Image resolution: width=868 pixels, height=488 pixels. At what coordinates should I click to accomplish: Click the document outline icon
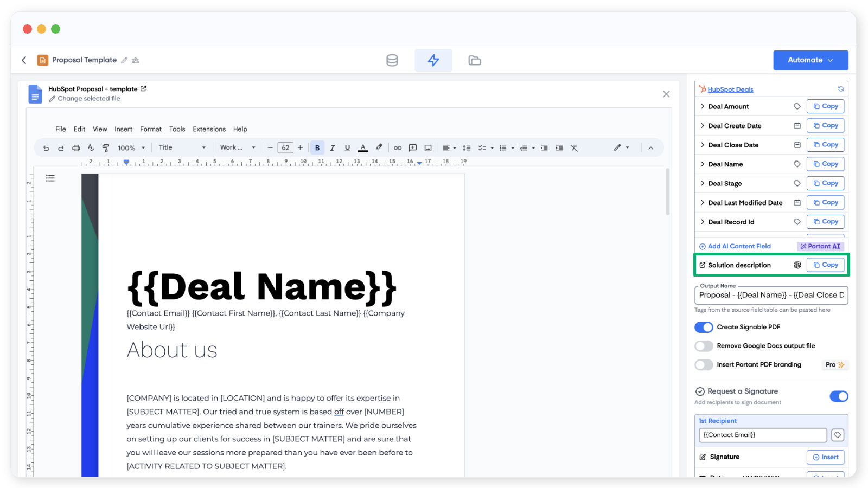(50, 178)
